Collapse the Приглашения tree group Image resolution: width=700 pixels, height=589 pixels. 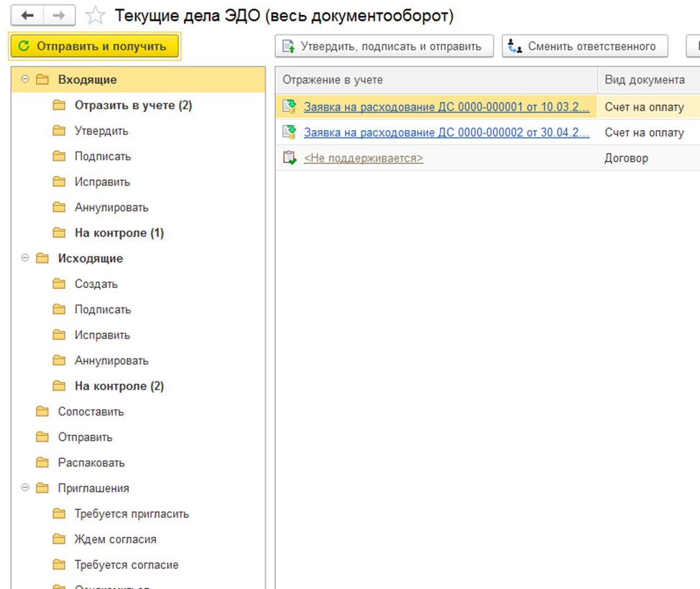25,488
